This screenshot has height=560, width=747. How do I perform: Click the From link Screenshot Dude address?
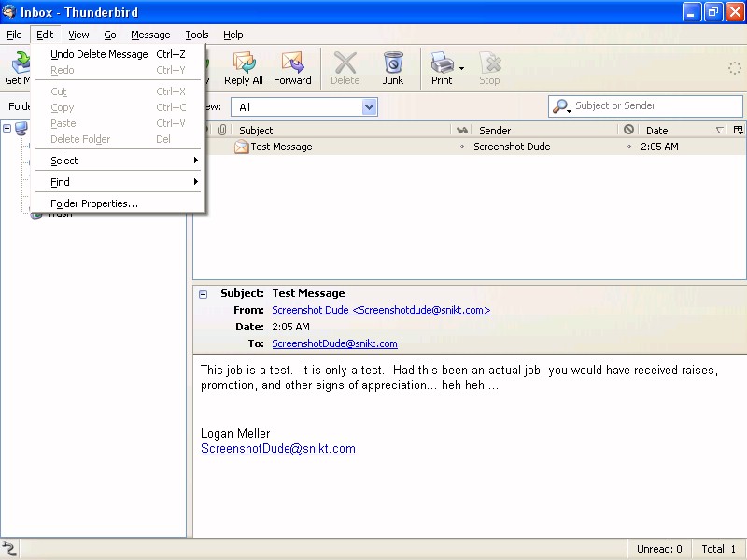point(381,310)
